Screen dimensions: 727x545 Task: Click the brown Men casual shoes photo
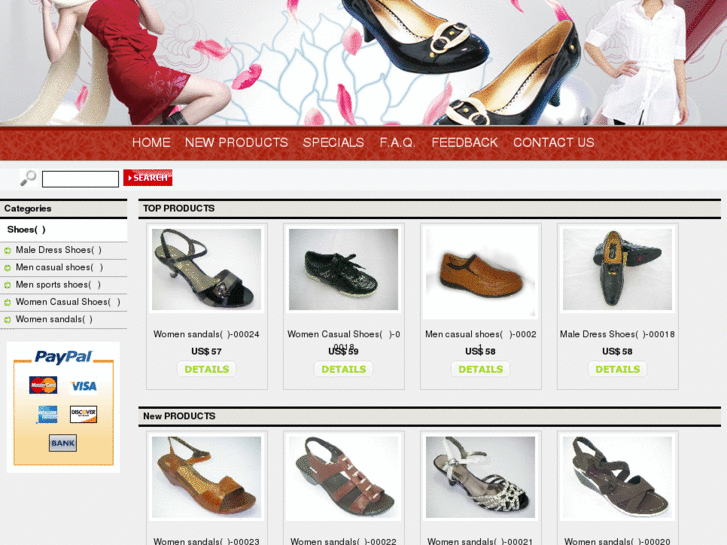coord(481,271)
